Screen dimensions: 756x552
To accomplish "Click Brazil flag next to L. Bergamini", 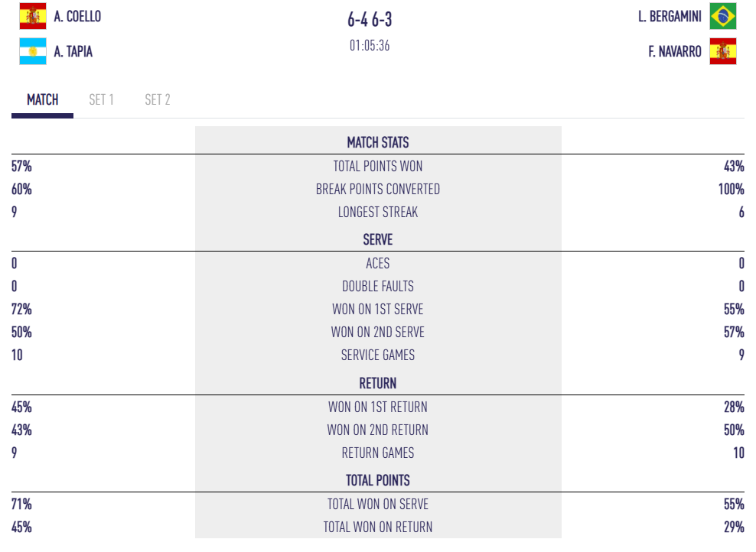I will tap(722, 16).
